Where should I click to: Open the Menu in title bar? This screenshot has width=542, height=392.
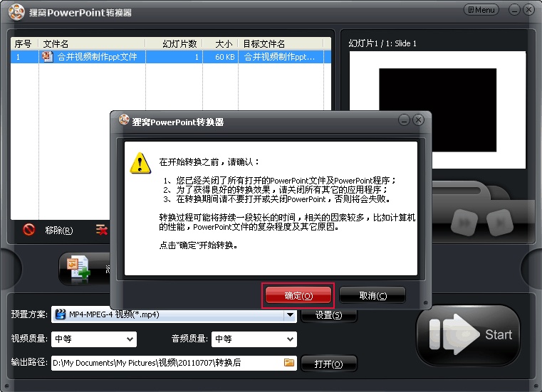pyautogui.click(x=481, y=10)
